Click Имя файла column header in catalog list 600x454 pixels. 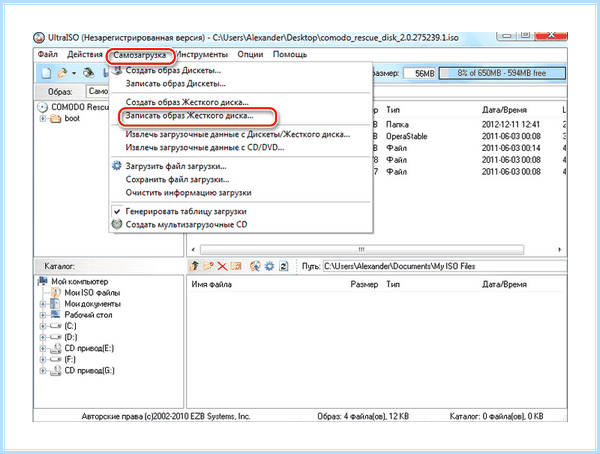(212, 284)
